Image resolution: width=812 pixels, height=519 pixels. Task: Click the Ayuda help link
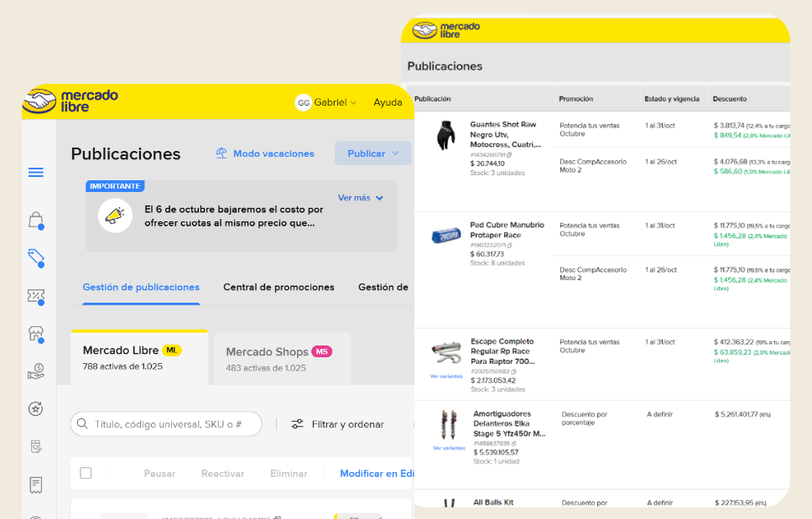pos(388,102)
